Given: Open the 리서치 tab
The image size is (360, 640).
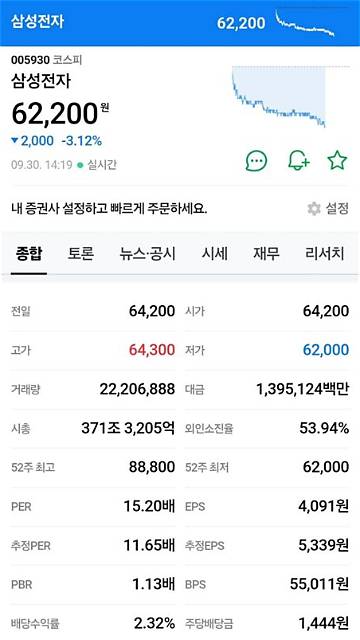Looking at the screenshot, I should click(x=324, y=254).
